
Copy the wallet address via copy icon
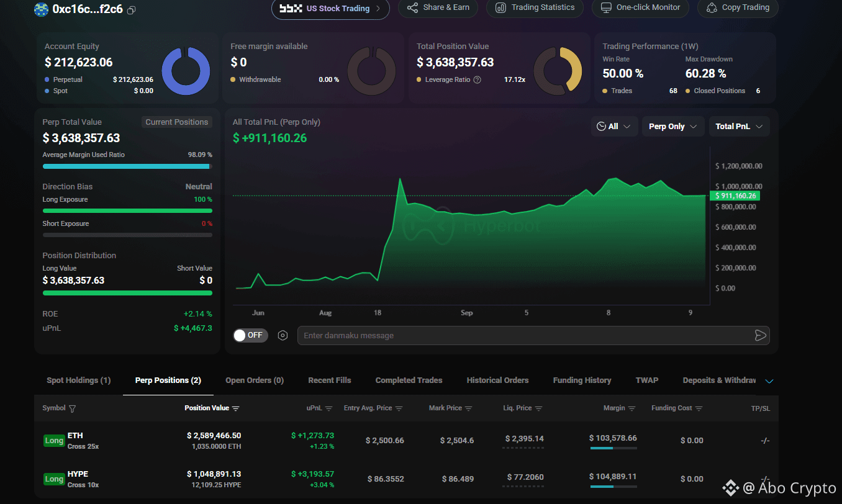tap(131, 9)
